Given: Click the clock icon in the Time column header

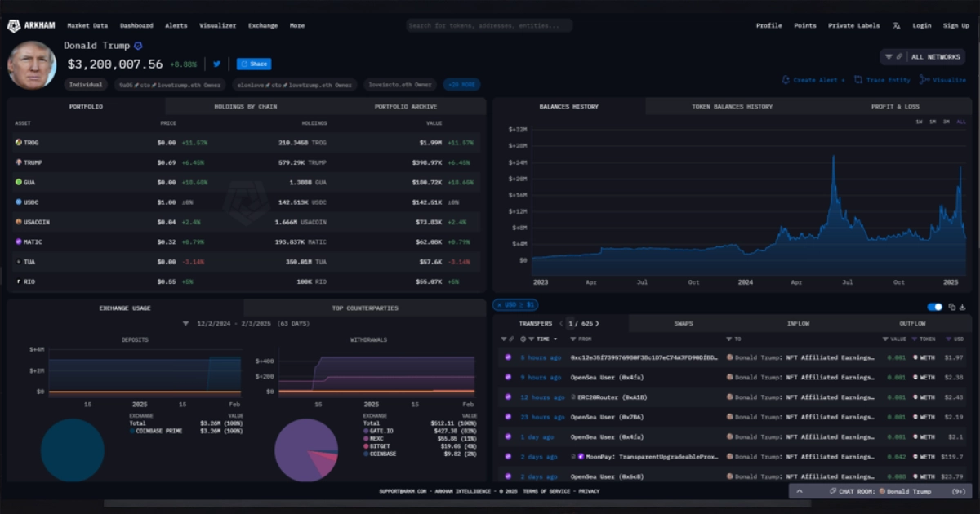Looking at the screenshot, I should [x=523, y=339].
